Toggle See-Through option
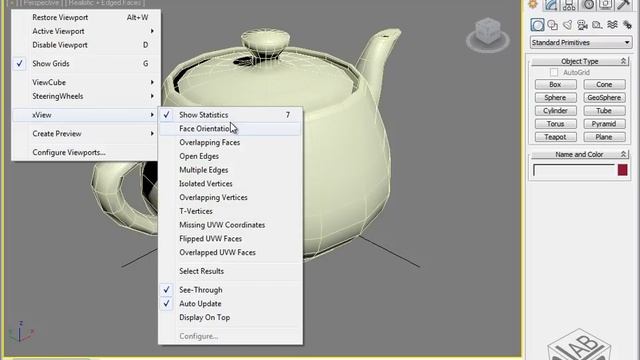 point(230,290)
